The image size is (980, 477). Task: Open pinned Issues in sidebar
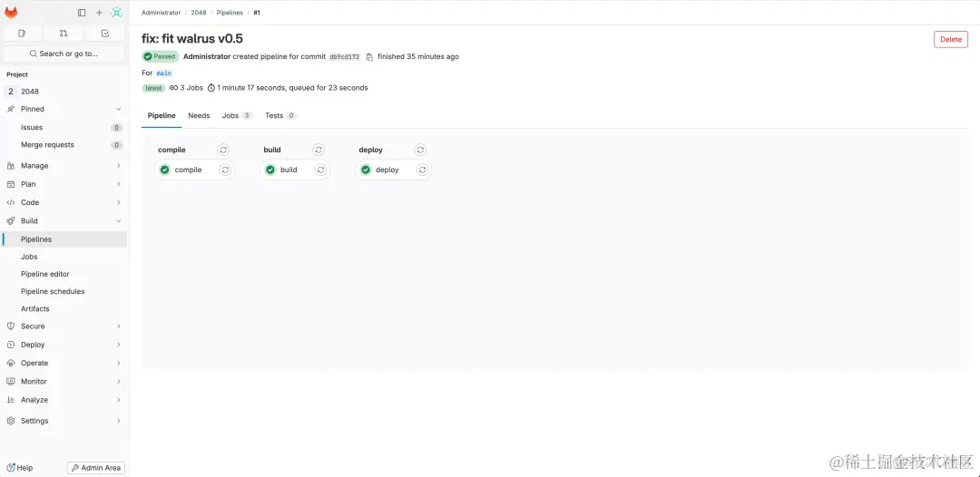click(x=64, y=127)
